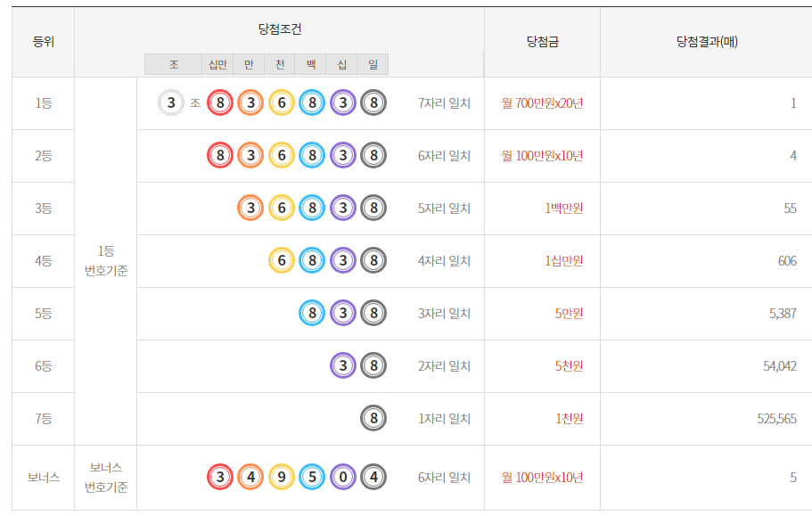Click the 당첨조건 column header
The image size is (812, 516).
click(x=280, y=29)
